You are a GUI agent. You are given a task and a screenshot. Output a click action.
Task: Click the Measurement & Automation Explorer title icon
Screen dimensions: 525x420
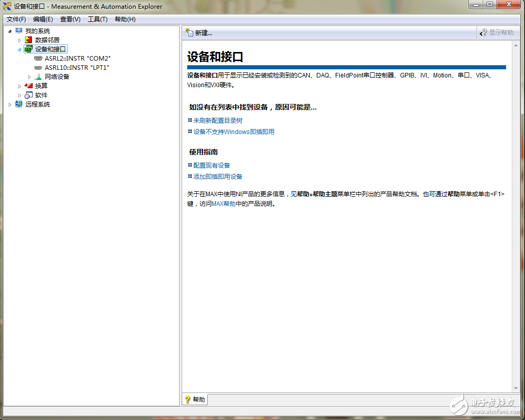click(x=7, y=6)
